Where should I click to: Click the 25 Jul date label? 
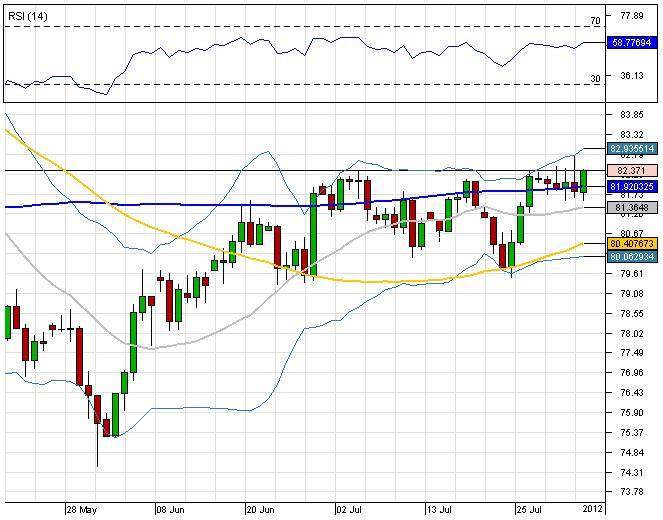[x=529, y=509]
